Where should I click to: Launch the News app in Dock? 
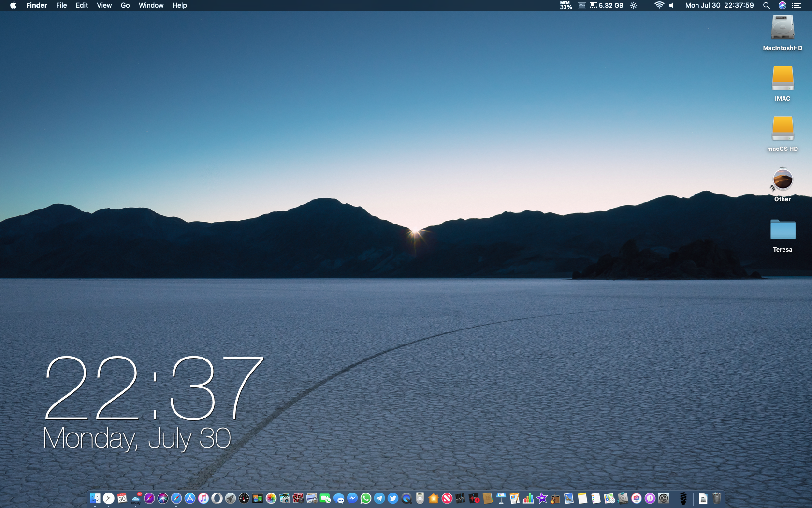(447, 498)
